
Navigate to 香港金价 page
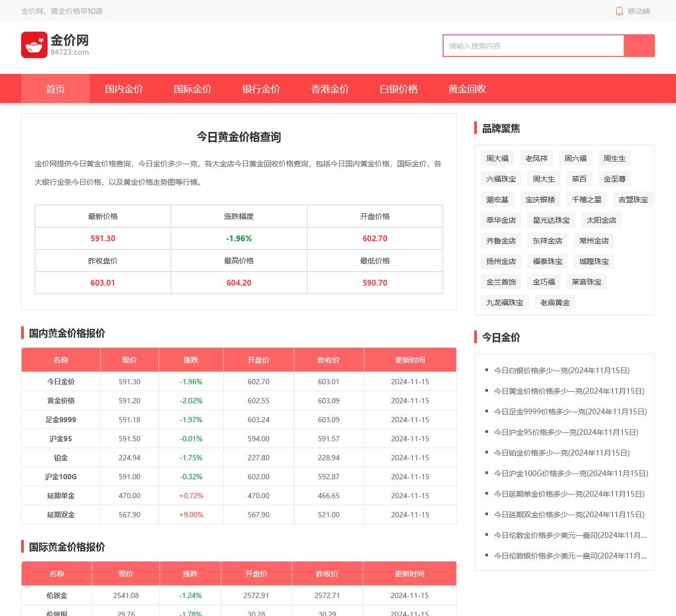pyautogui.click(x=330, y=89)
